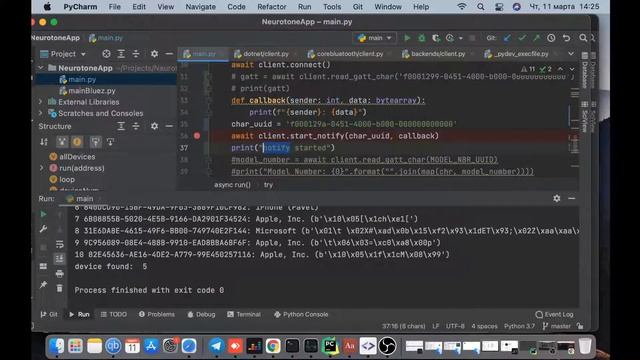Image resolution: width=640 pixels, height=360 pixels.
Task: Toggle autoscroll from source in Structure panel
Action: [110, 142]
